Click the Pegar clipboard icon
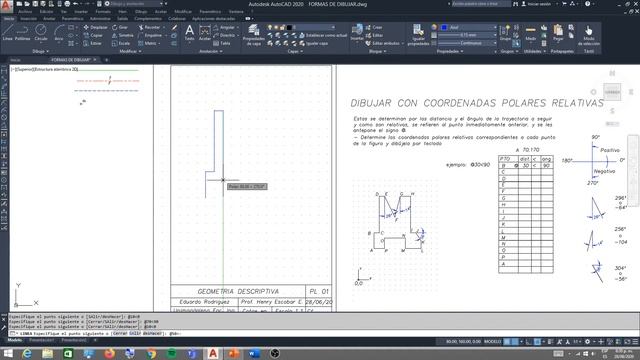 [x=558, y=32]
